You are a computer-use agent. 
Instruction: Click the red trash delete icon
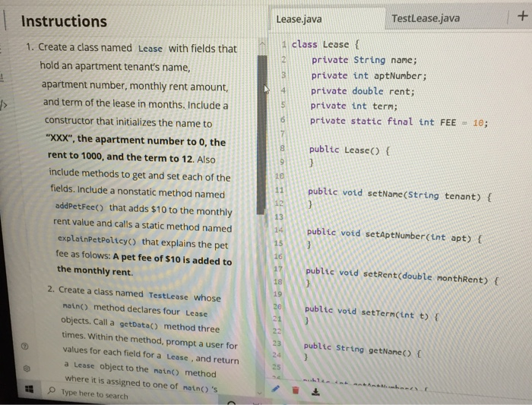click(x=296, y=390)
